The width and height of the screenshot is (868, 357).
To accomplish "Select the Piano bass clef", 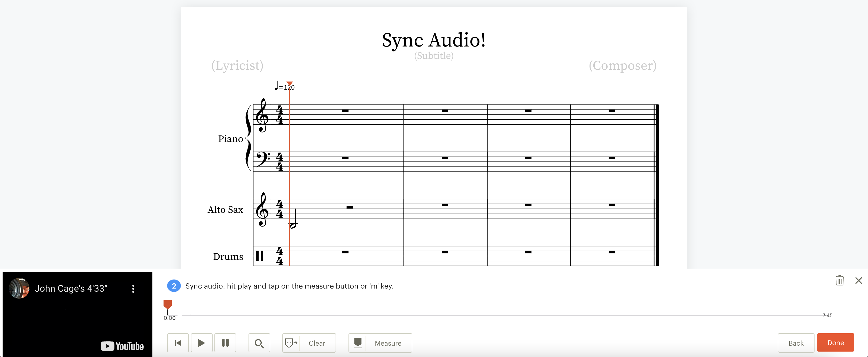I will coord(263,159).
